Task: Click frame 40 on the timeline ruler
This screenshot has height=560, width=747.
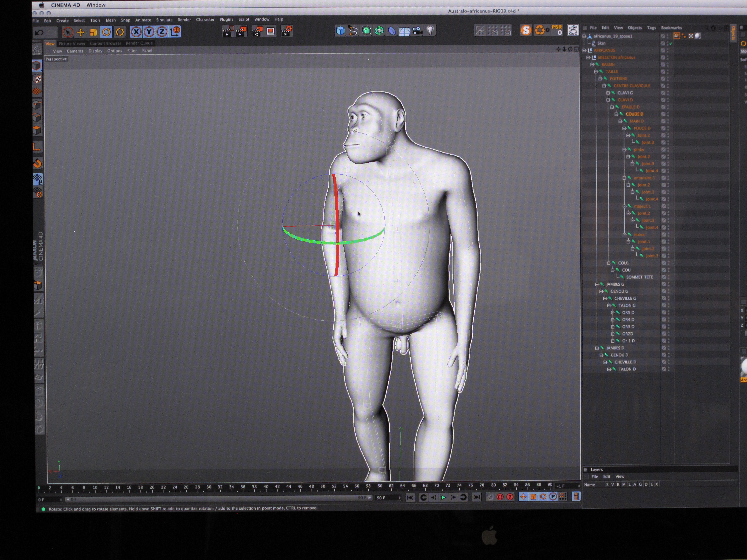Action: (x=266, y=487)
